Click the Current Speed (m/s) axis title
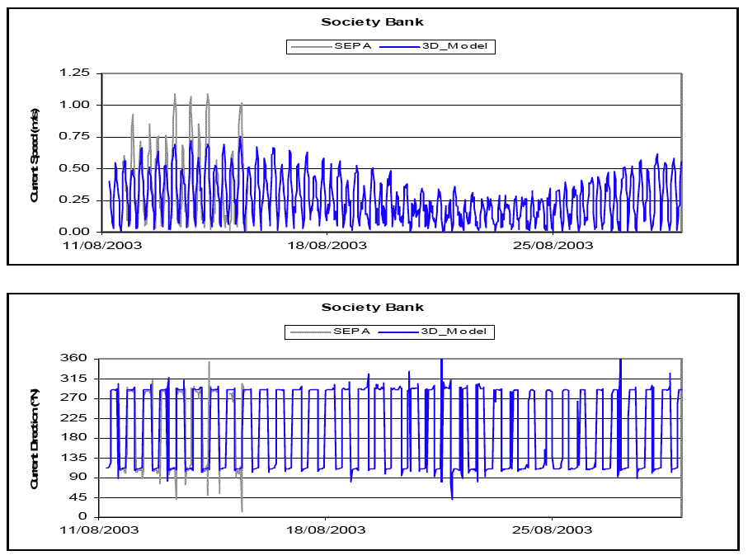Viewport: 748px width, 560px height. pyautogui.click(x=35, y=153)
